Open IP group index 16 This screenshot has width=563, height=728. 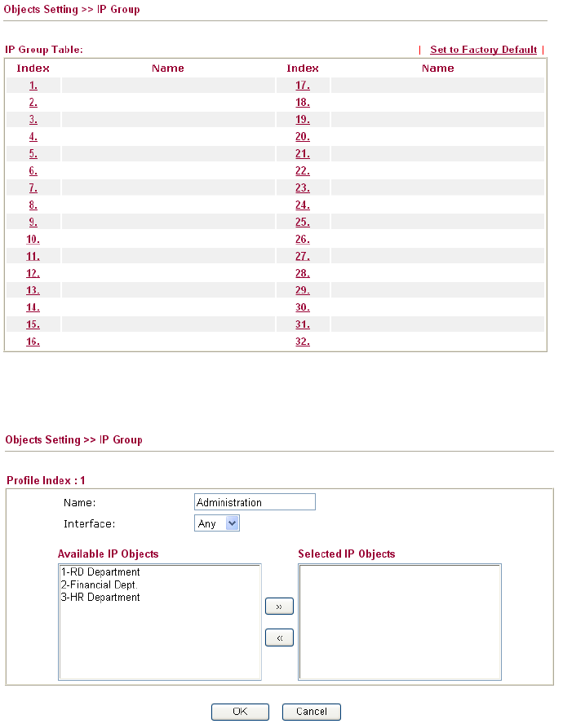coord(33,342)
